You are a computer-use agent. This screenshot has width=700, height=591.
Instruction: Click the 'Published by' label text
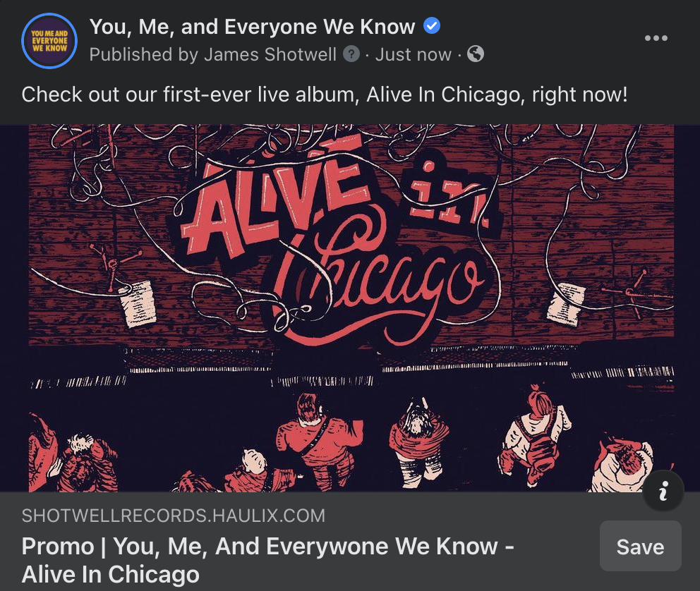coord(144,54)
